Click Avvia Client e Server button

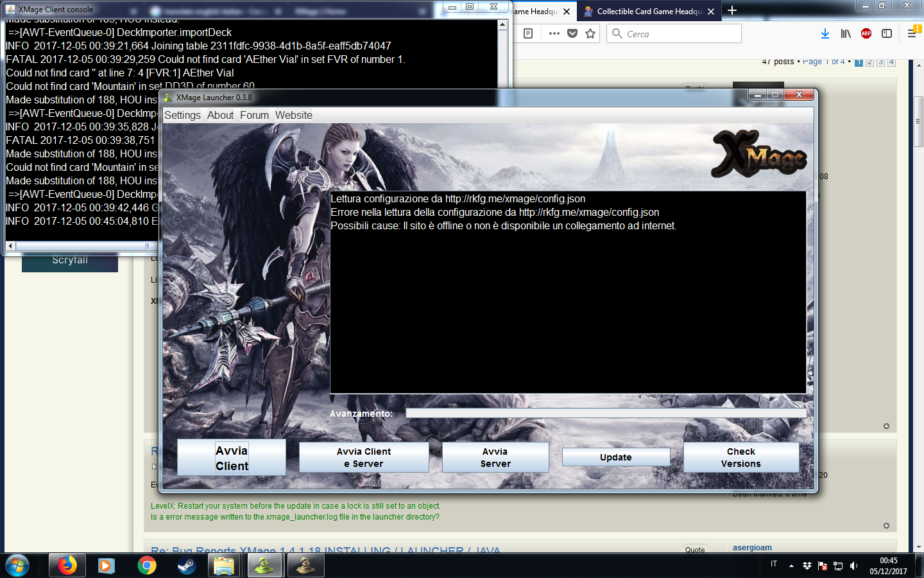(x=364, y=457)
